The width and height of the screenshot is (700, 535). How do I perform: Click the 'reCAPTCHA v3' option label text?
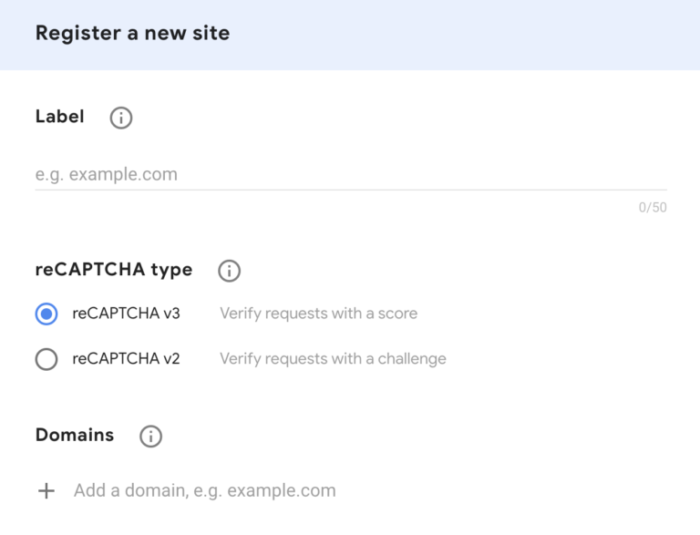click(126, 314)
